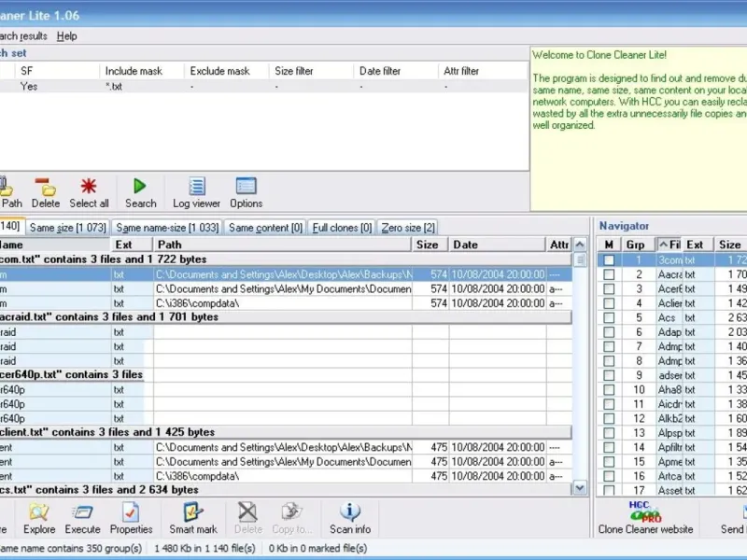The height and width of the screenshot is (560, 747).
Task: Select Navigator row 13 Alpsp
Action: pos(671,433)
